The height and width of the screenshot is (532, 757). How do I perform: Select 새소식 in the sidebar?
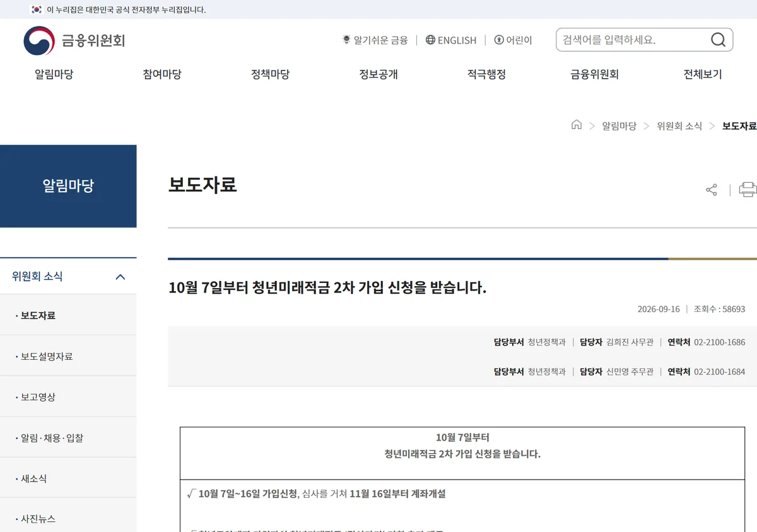tap(68, 478)
